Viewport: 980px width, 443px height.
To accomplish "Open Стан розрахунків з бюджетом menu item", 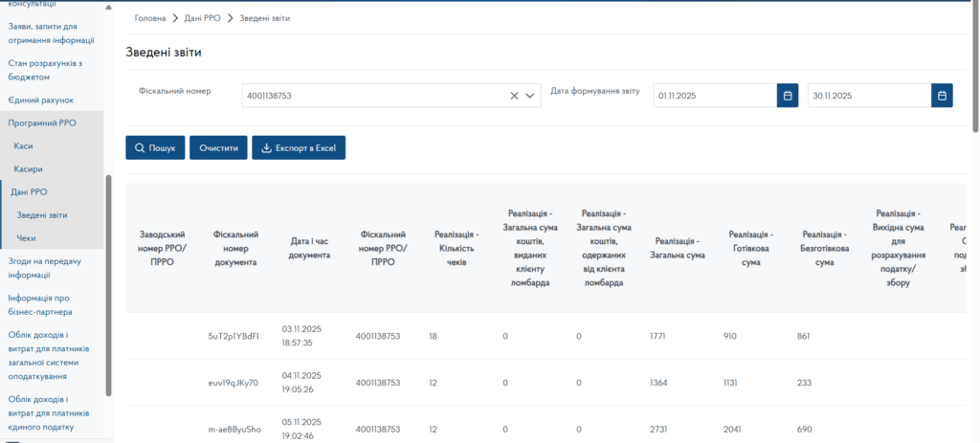I will pyautogui.click(x=45, y=70).
